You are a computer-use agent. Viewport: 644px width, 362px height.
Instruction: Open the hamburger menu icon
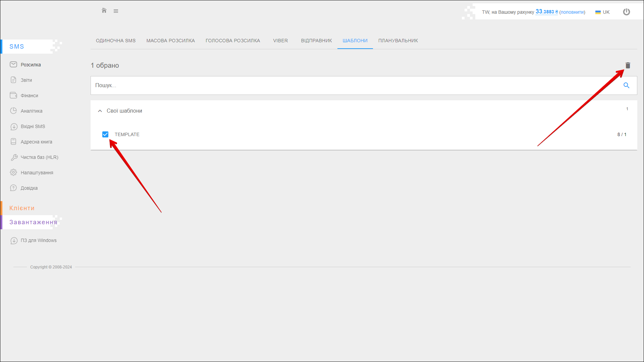click(x=116, y=11)
